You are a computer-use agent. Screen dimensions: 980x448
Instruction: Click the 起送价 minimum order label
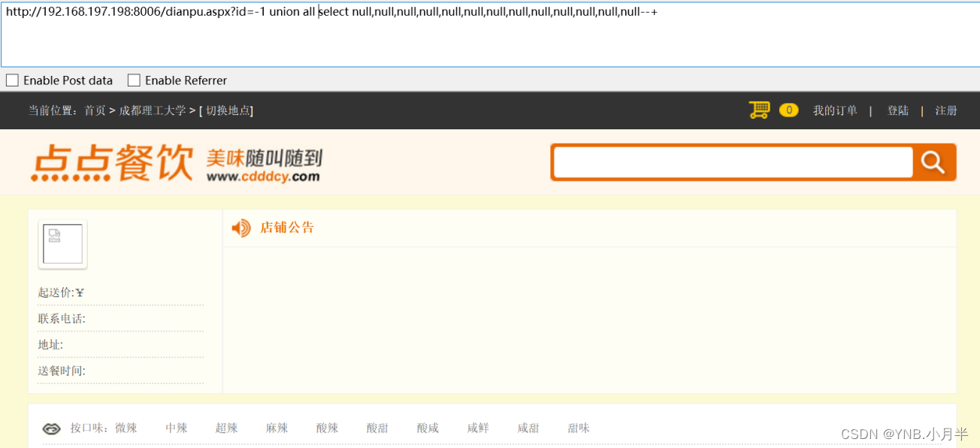56,292
